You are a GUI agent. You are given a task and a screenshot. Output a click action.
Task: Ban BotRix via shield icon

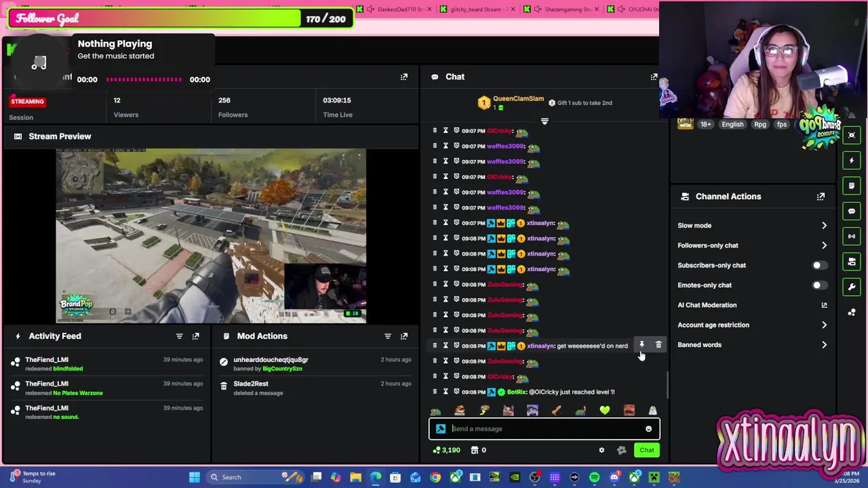click(x=456, y=392)
